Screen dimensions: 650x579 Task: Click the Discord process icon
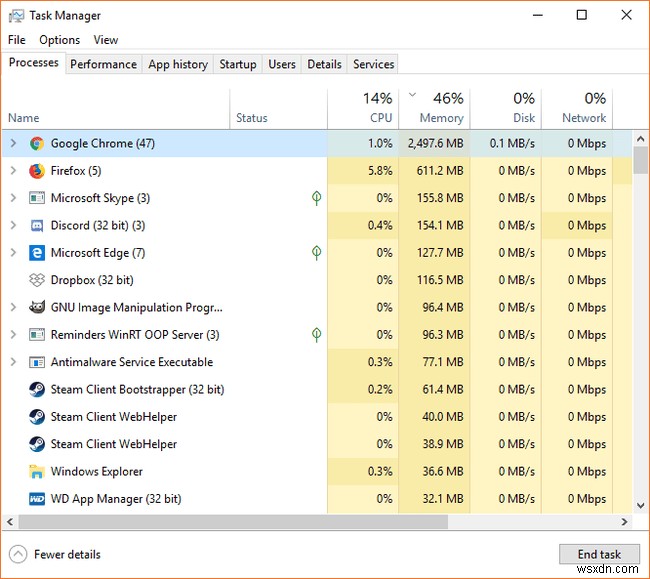click(x=37, y=225)
